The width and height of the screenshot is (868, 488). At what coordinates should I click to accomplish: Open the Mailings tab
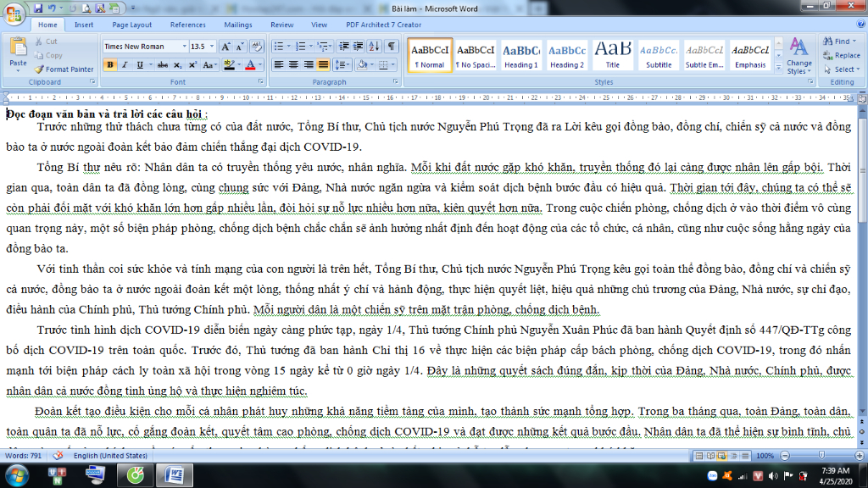[238, 25]
